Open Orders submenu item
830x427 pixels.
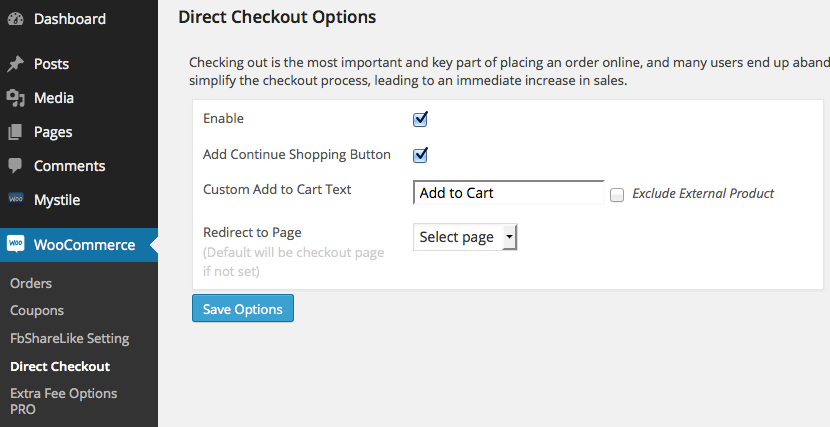click(31, 283)
